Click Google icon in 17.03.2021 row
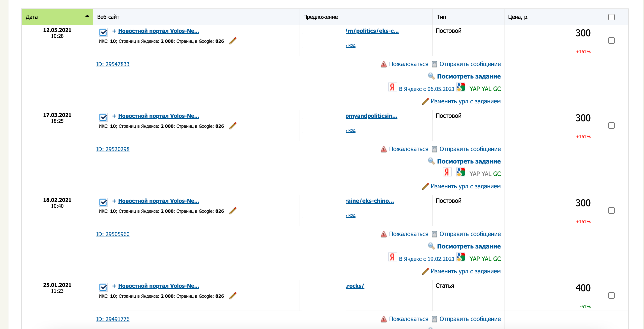644x329 pixels. (460, 172)
